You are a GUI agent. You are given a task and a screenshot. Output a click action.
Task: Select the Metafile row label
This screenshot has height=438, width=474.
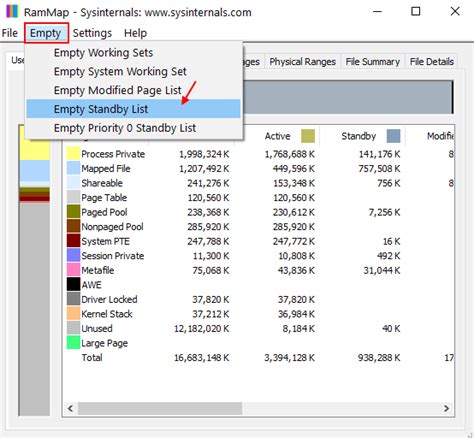point(98,270)
